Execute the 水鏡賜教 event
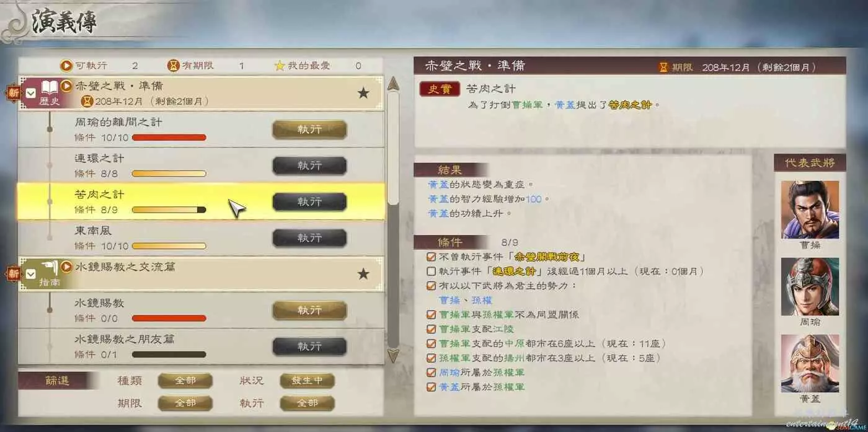Image resolution: width=868 pixels, height=432 pixels. (x=309, y=311)
